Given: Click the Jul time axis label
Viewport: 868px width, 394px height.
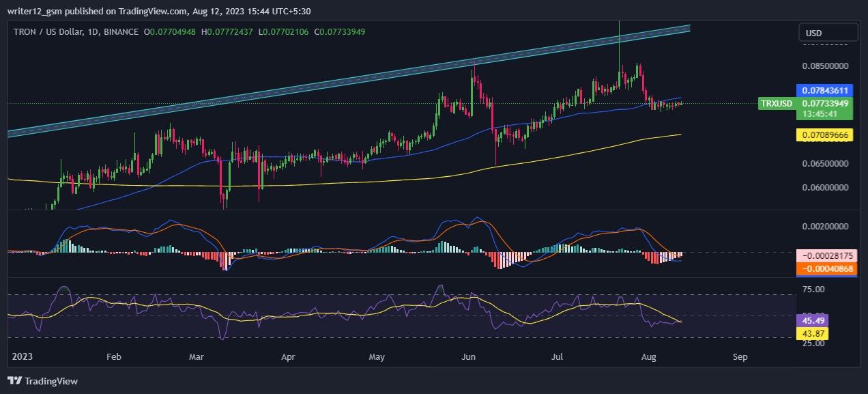Looking at the screenshot, I should click(557, 356).
